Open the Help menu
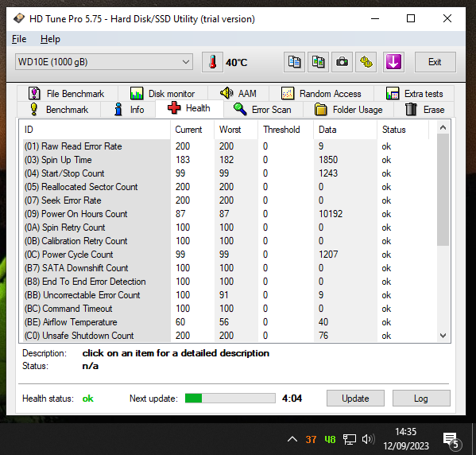The width and height of the screenshot is (476, 455). (x=50, y=39)
